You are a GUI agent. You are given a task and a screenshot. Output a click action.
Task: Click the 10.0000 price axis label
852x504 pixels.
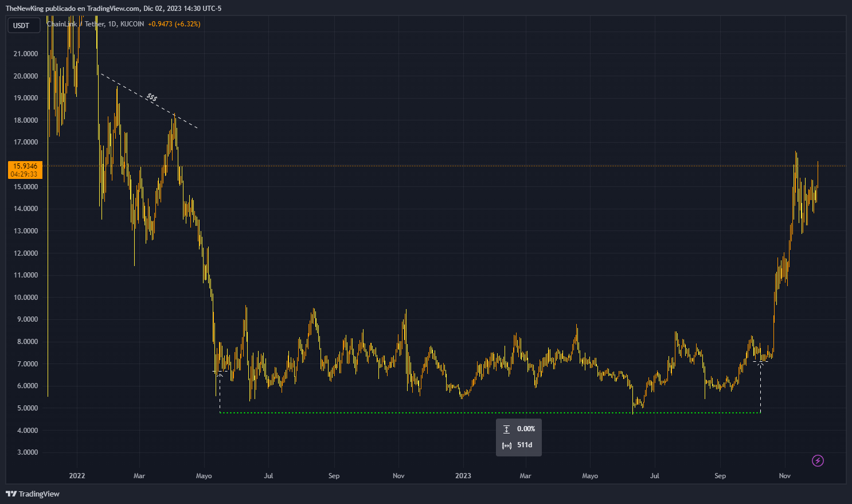tap(25, 298)
